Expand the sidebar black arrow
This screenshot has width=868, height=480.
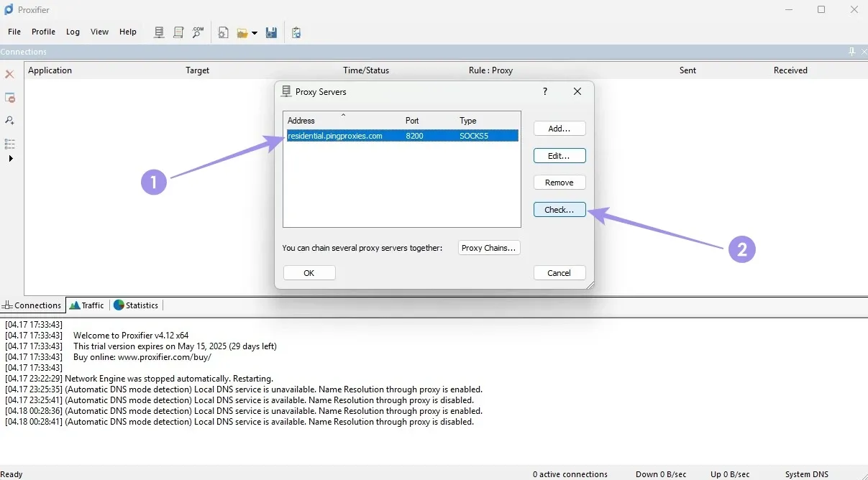click(11, 158)
